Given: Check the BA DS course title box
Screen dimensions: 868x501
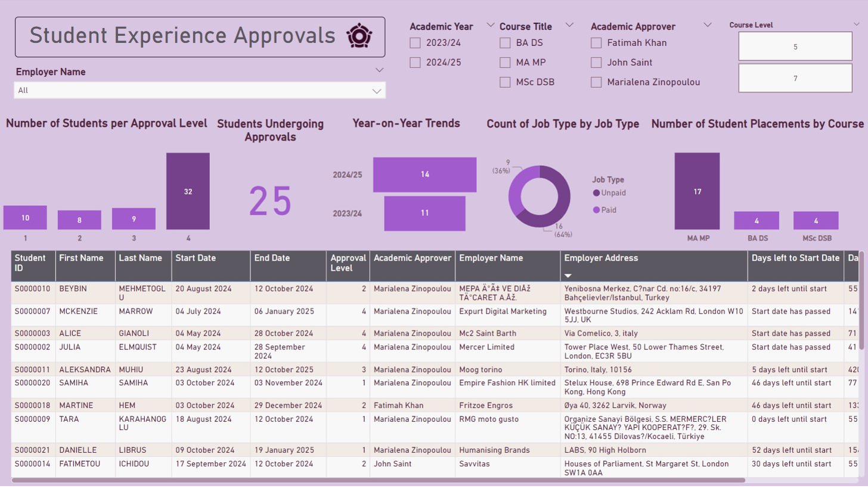Looking at the screenshot, I should point(505,43).
